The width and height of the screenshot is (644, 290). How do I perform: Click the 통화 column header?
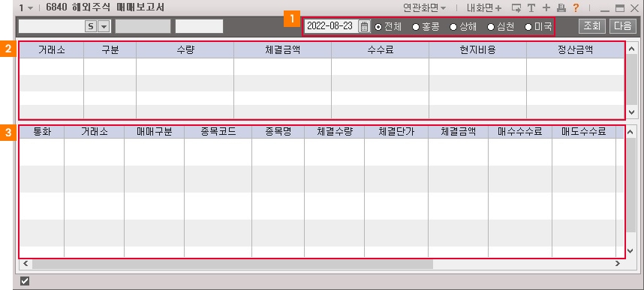[x=42, y=132]
